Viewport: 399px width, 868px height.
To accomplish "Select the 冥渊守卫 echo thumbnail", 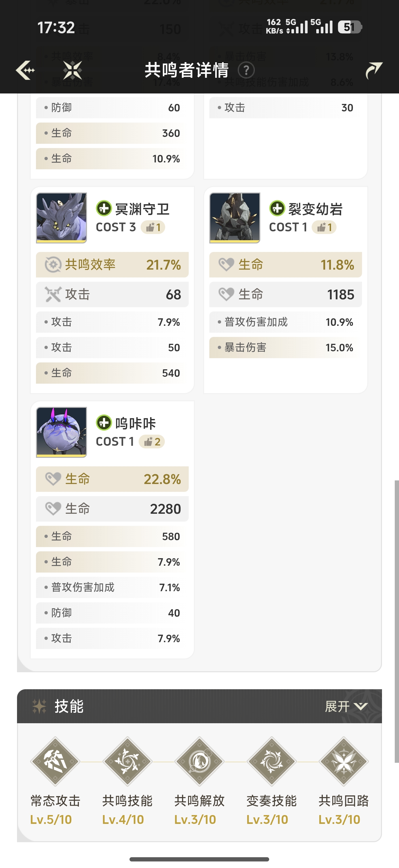I will click(x=61, y=218).
